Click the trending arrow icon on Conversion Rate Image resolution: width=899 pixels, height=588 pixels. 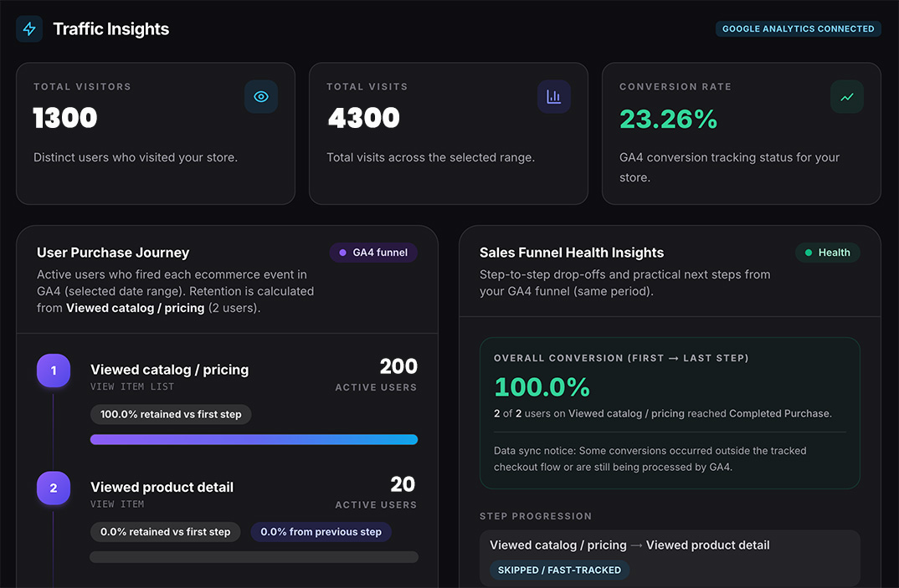point(846,96)
